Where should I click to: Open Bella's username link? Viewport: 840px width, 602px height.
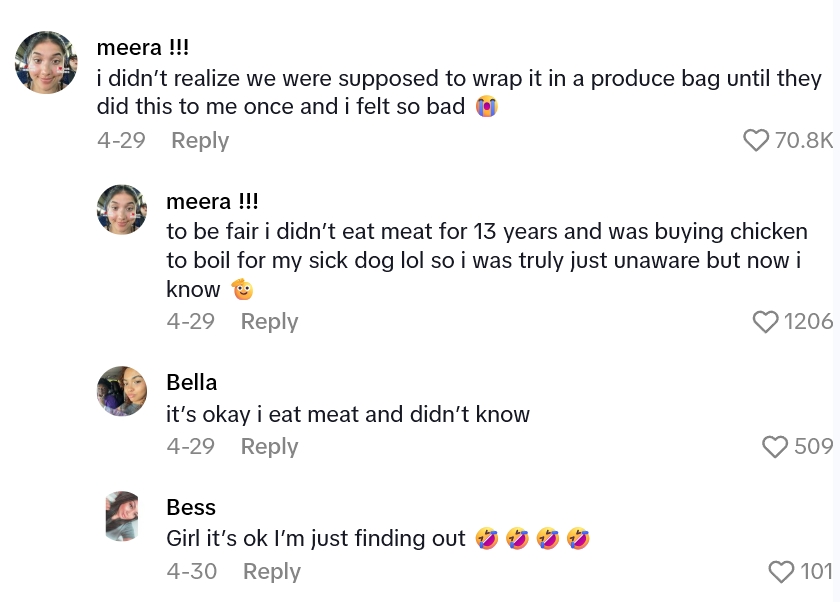191,382
